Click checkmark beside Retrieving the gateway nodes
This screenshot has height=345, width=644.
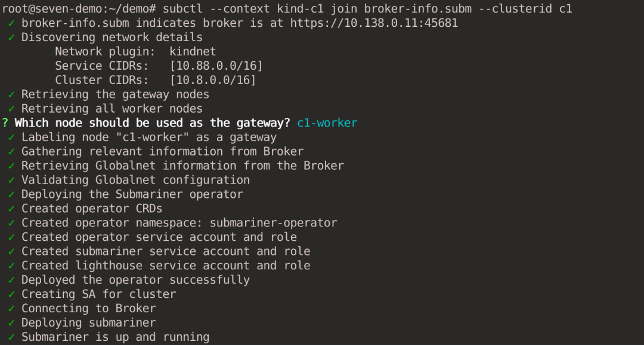pos(11,94)
